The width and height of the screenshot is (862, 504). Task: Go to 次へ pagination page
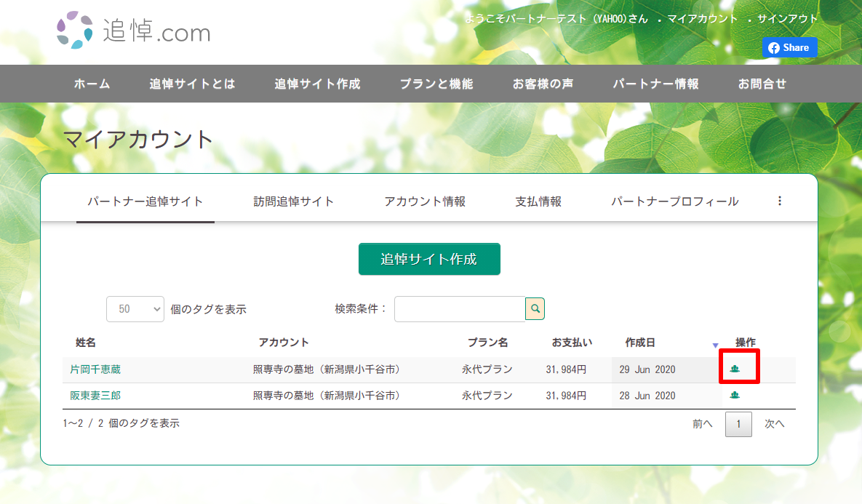774,423
